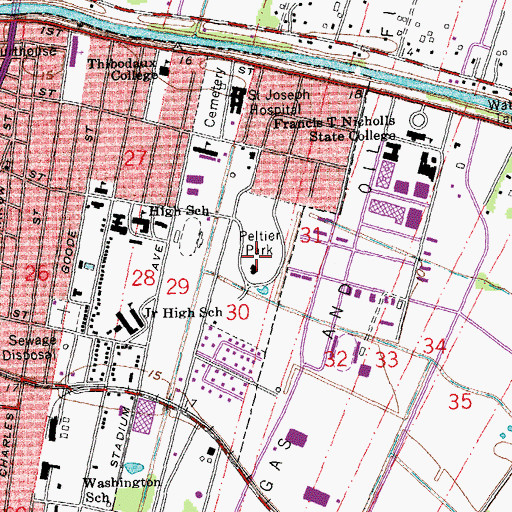The image size is (512, 512).
Task: Click the STADIUM street label
Action: pos(119,437)
